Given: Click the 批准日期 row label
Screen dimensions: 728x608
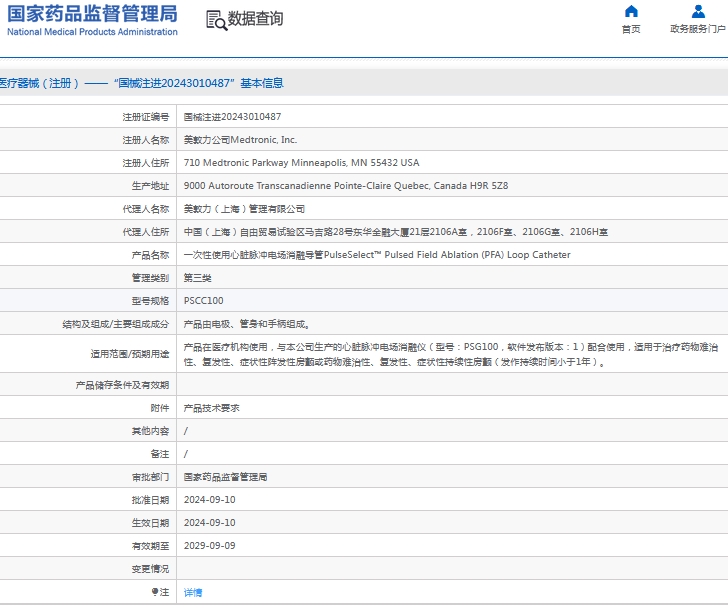Looking at the screenshot, I should 150,500.
